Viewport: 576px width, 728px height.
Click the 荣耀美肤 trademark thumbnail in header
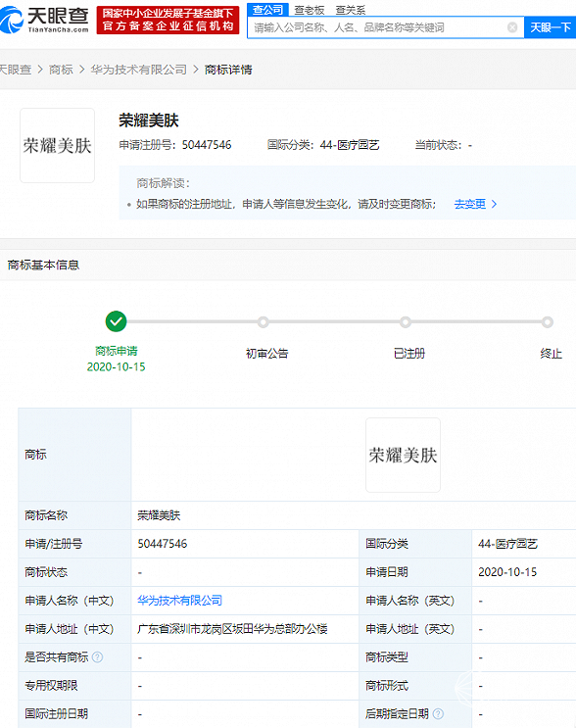[57, 145]
